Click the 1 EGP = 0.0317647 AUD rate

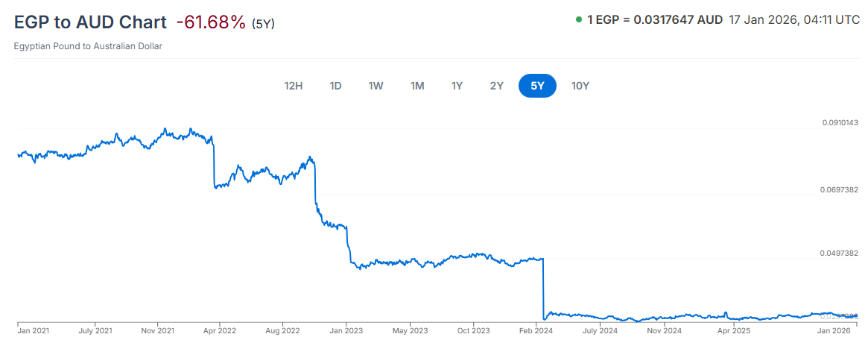655,20
